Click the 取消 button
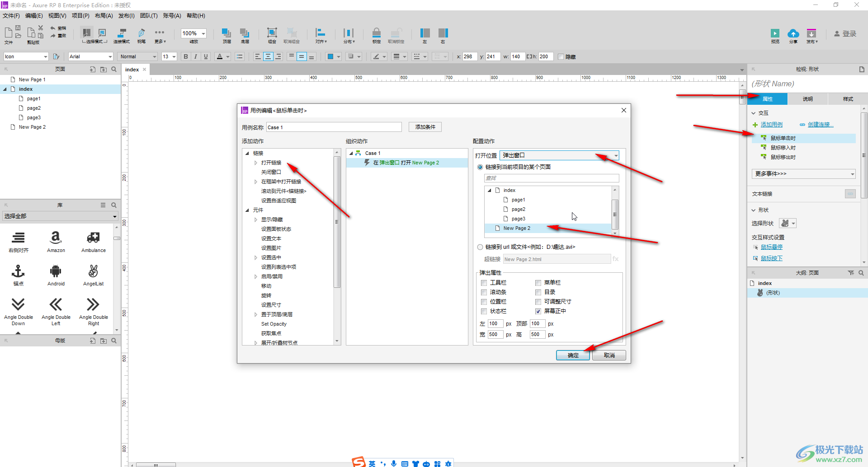 click(609, 355)
